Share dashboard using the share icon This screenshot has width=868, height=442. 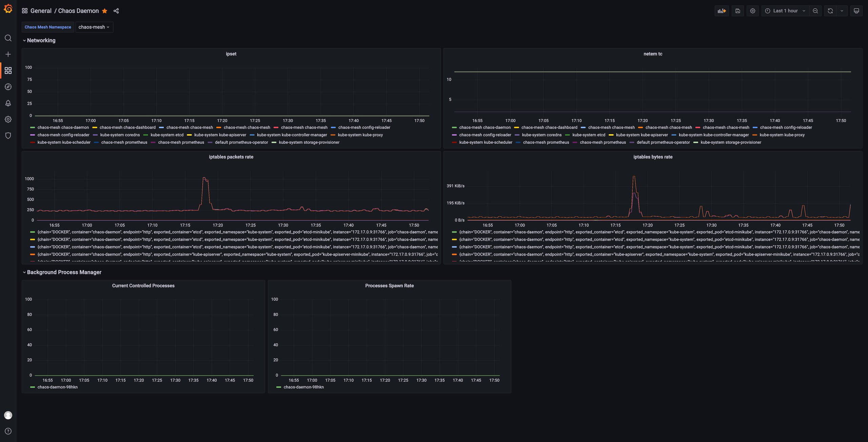pos(116,11)
